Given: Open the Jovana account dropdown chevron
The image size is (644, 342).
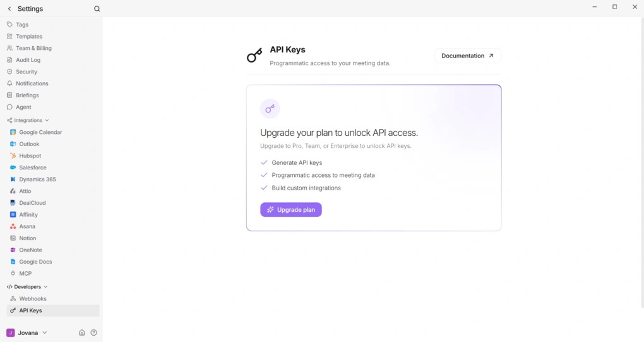Looking at the screenshot, I should (x=45, y=333).
